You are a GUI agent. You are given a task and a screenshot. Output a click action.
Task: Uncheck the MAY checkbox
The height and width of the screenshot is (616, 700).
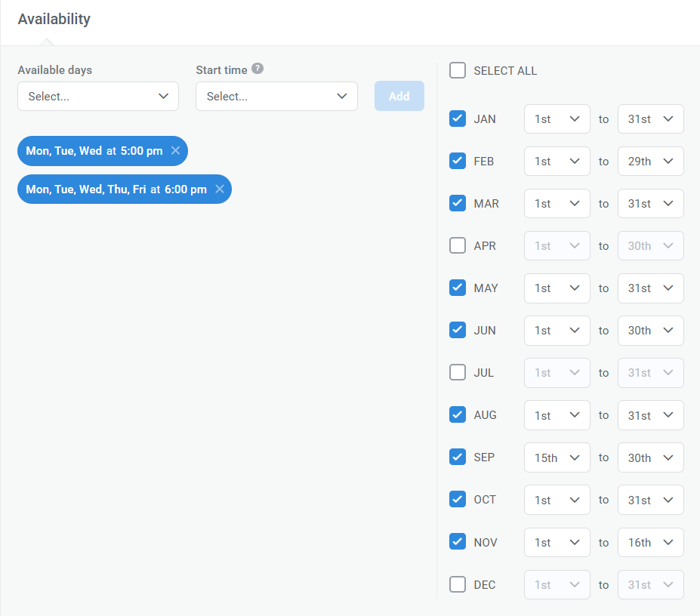click(457, 288)
